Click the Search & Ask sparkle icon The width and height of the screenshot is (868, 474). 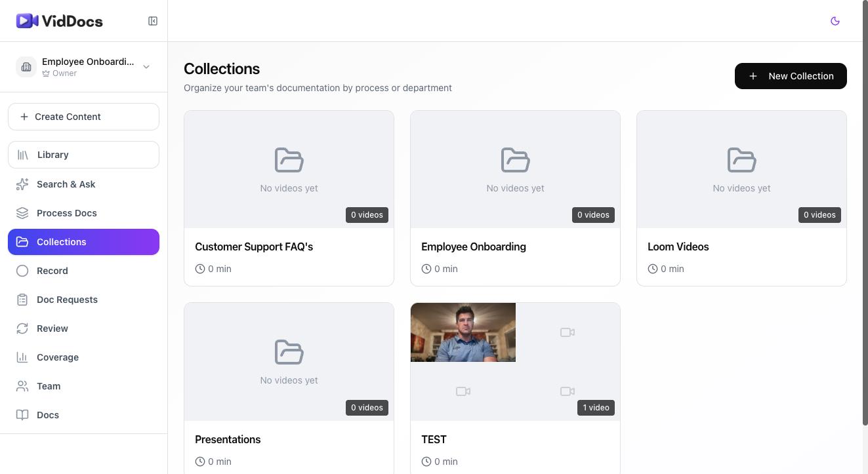point(22,184)
